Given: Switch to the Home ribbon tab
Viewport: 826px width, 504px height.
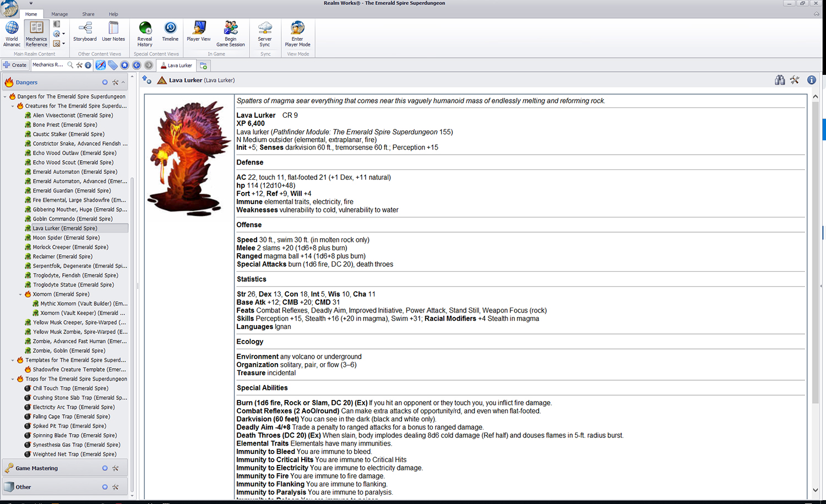Looking at the screenshot, I should (31, 14).
